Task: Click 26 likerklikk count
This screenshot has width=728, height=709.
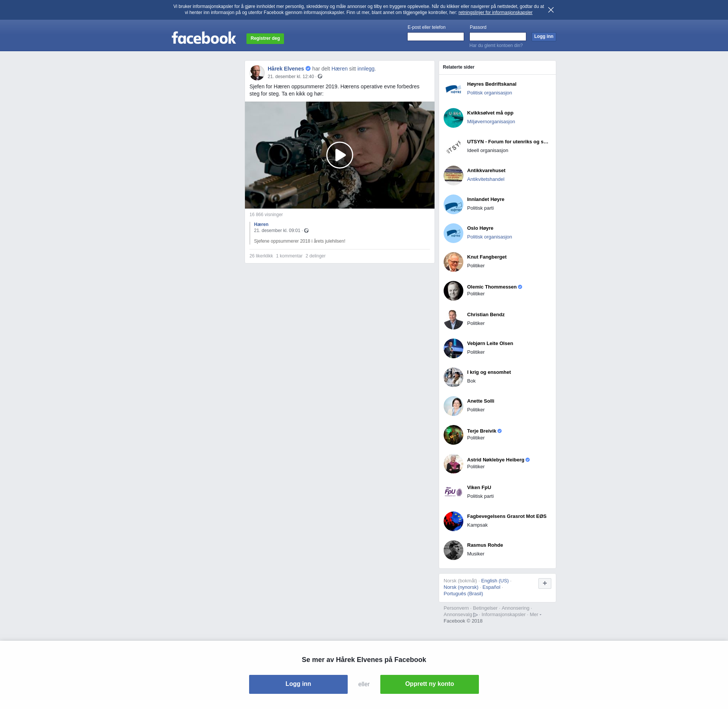Action: (x=261, y=256)
